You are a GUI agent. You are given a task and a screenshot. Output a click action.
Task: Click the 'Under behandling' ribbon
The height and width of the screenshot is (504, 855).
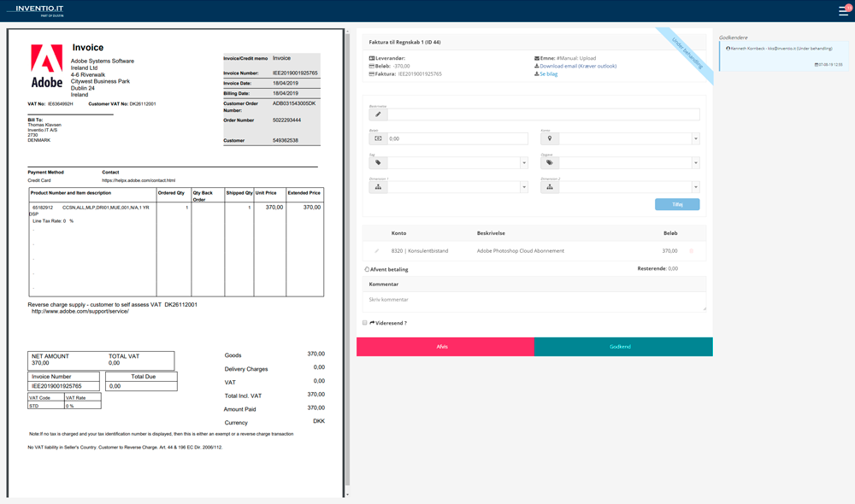(687, 54)
